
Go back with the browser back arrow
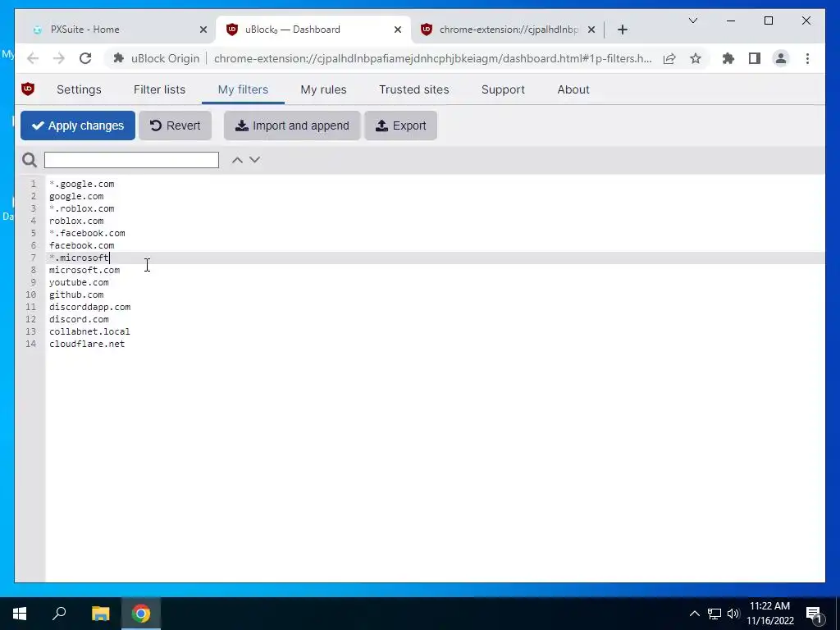33,58
